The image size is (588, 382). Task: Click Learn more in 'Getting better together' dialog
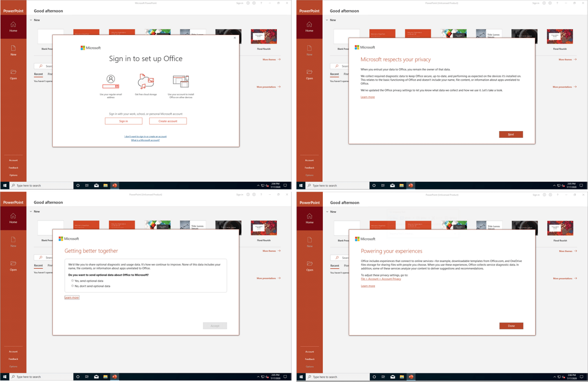(72, 298)
